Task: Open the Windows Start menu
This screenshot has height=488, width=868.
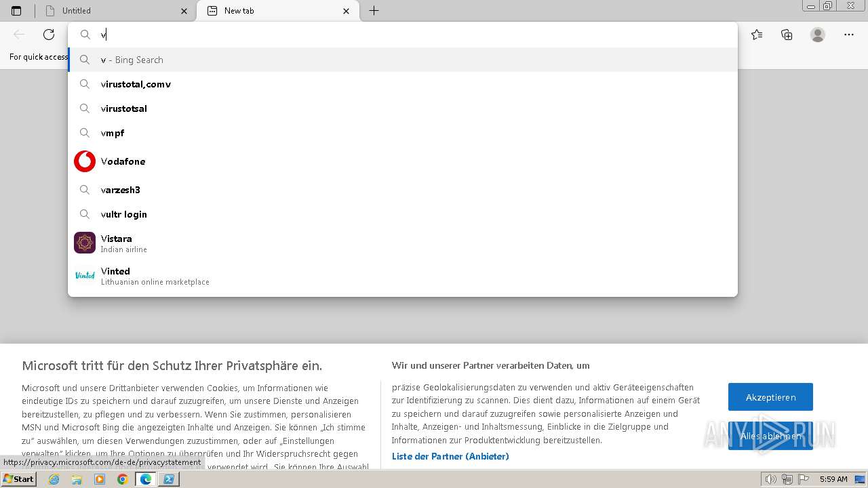Action: (x=19, y=479)
